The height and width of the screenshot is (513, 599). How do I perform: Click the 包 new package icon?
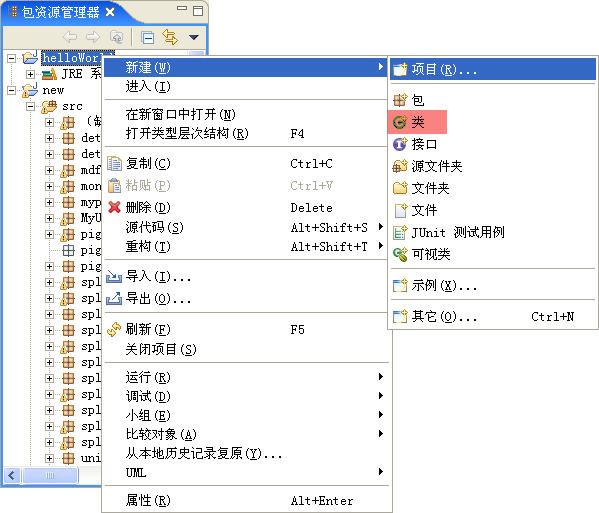pos(400,100)
